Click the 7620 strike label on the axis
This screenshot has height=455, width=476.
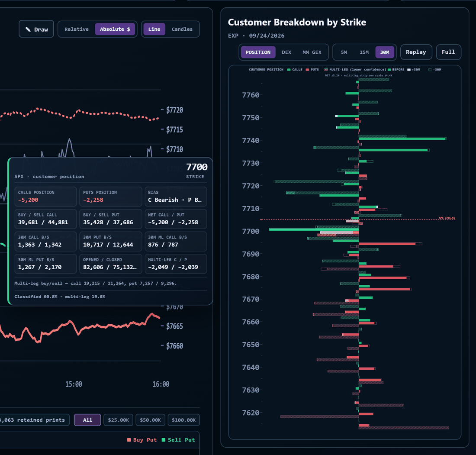click(x=251, y=413)
